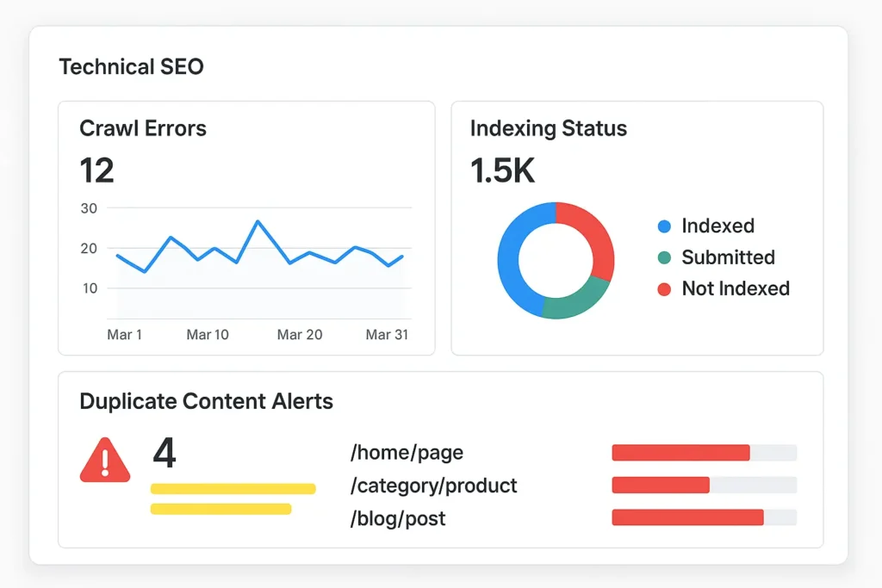Click the blue Indexed legend dot
882x588 pixels.
664,226
